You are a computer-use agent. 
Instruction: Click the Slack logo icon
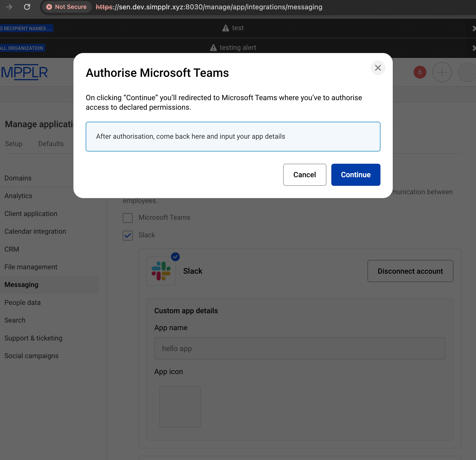tap(161, 271)
